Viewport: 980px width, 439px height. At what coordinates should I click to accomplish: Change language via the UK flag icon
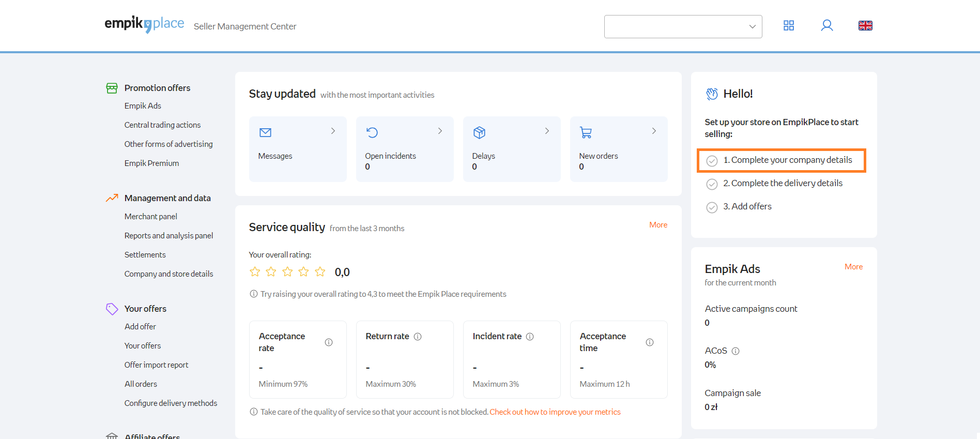[865, 26]
